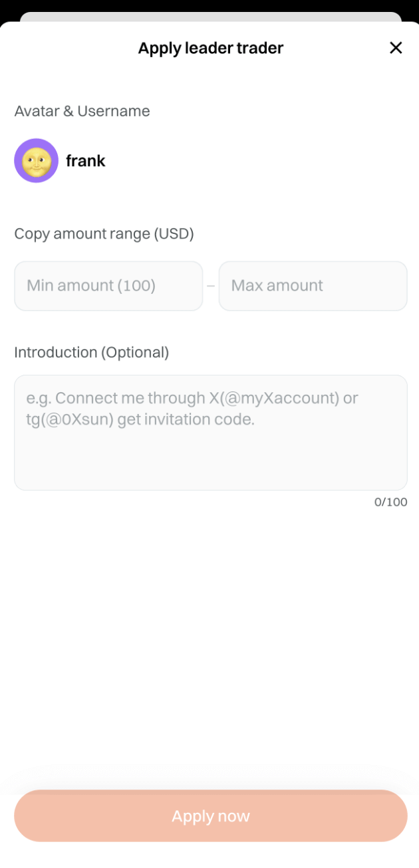Click the Copy amount range (USD) label
This screenshot has height=868, width=419.
[x=103, y=233]
